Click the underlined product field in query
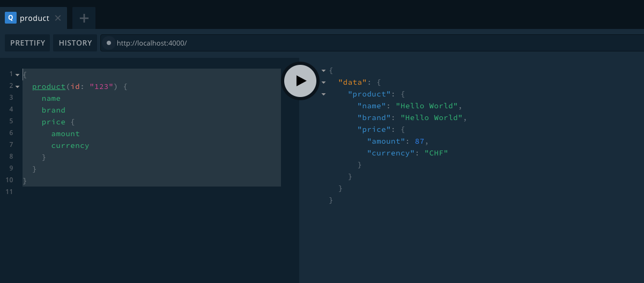The width and height of the screenshot is (644, 283). (49, 86)
